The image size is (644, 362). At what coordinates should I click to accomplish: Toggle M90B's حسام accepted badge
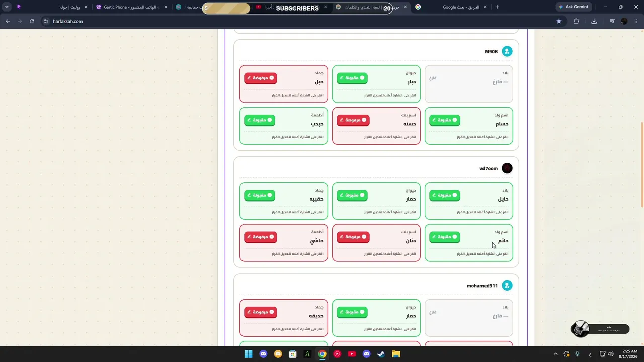coord(445,120)
